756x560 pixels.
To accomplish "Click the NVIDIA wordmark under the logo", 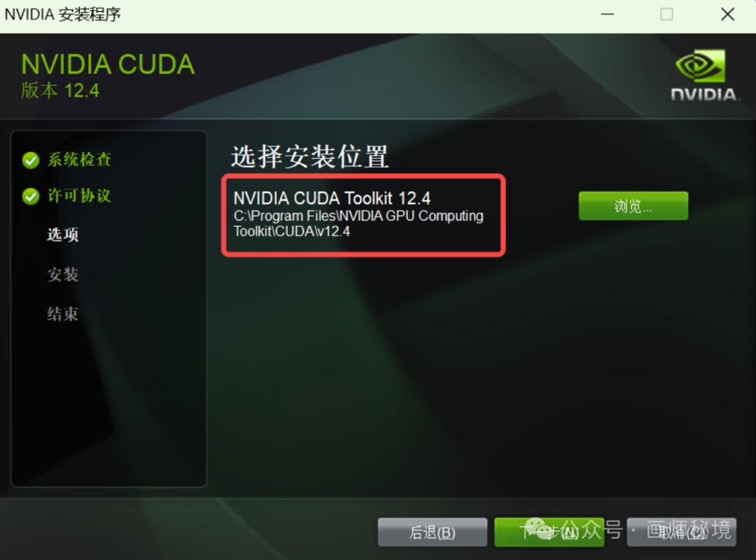I will point(704,94).
